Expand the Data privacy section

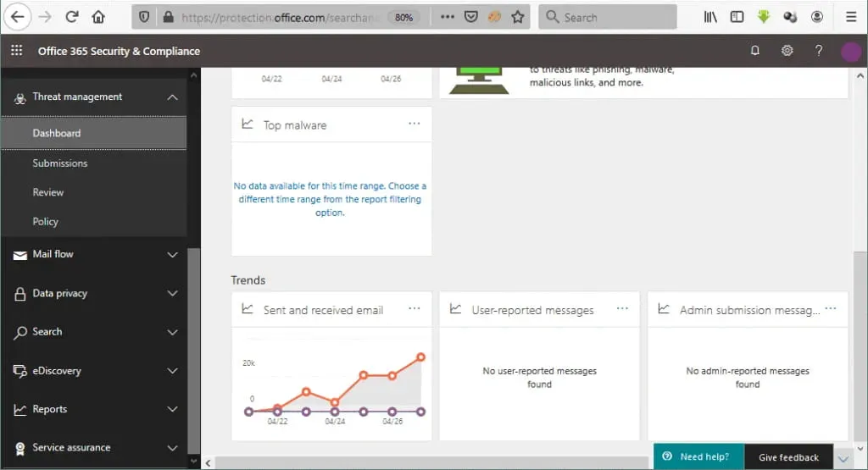173,293
